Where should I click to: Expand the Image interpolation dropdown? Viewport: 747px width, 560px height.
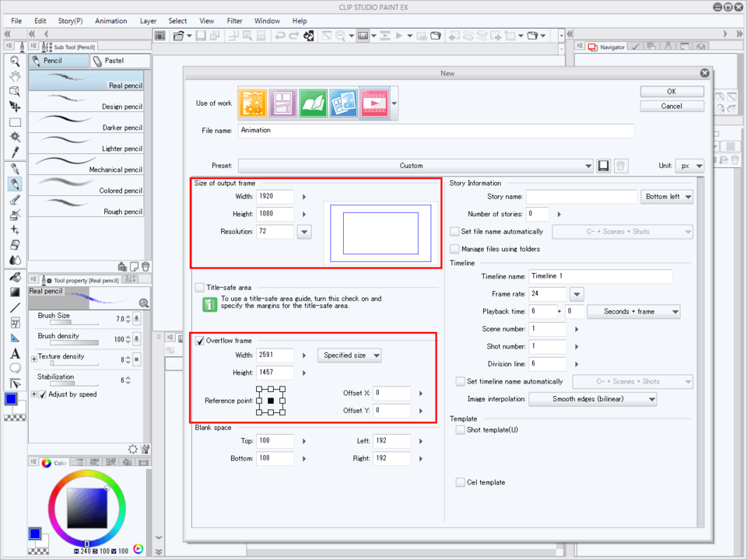[x=593, y=399]
